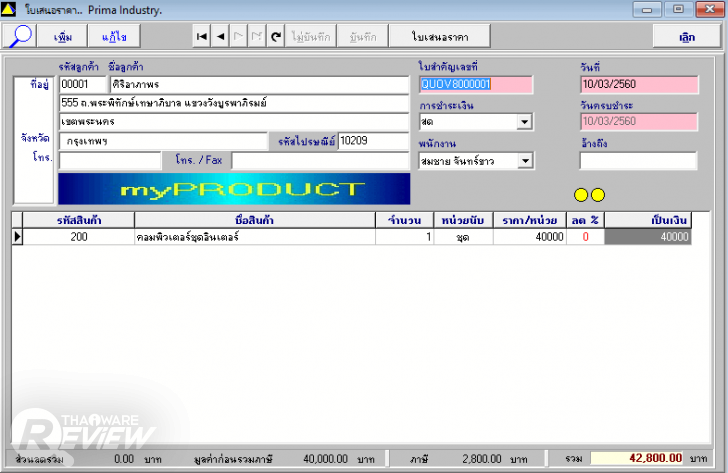Select the ใบสำคัญเลขที่ document number field

tap(475, 85)
